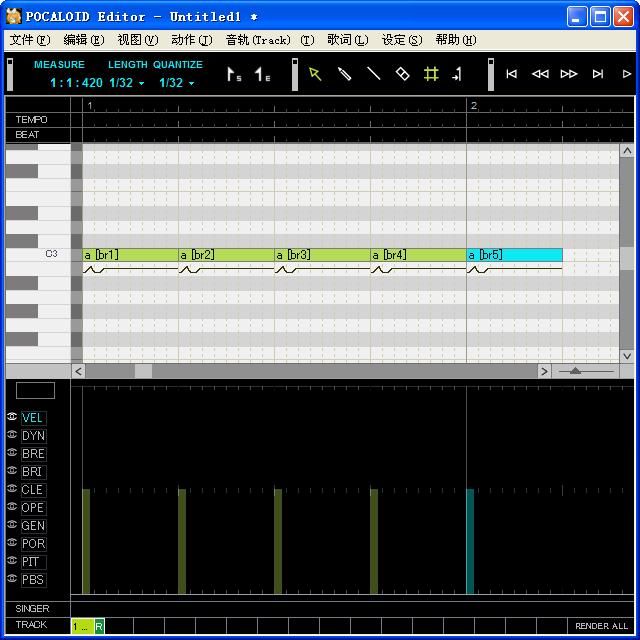
Task: Click the start marker icon
Action: pos(234,75)
